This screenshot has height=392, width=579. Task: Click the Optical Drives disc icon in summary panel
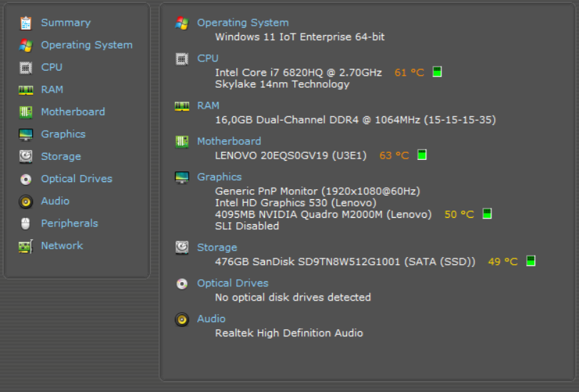pos(181,283)
